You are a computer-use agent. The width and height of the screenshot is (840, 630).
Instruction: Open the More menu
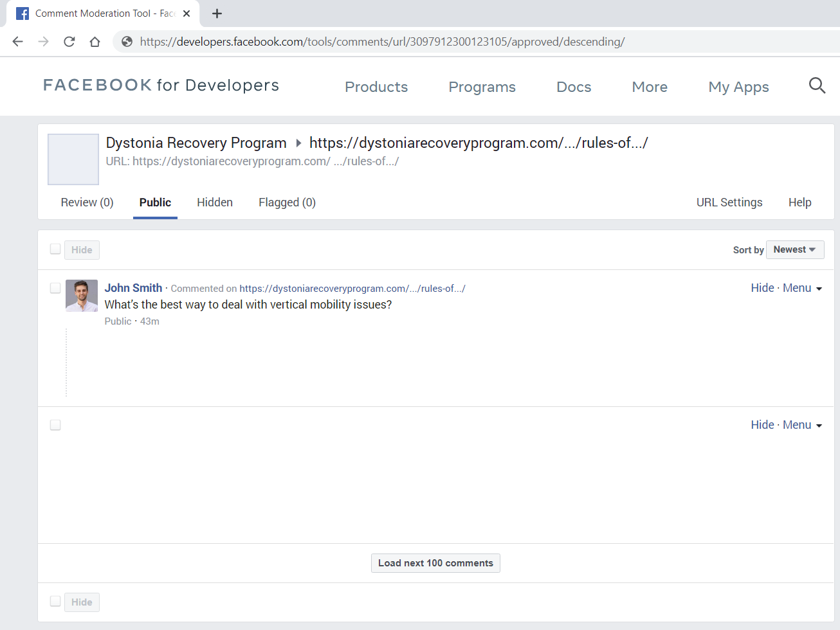[x=650, y=87]
